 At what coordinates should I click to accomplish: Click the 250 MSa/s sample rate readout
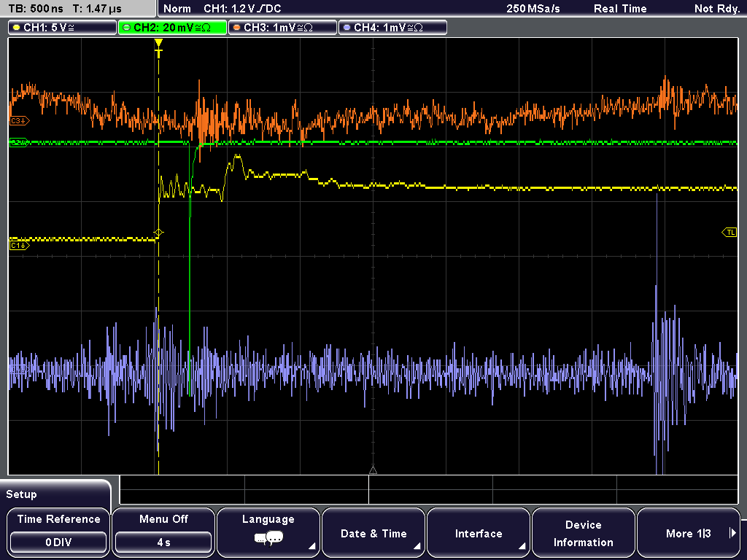(533, 9)
